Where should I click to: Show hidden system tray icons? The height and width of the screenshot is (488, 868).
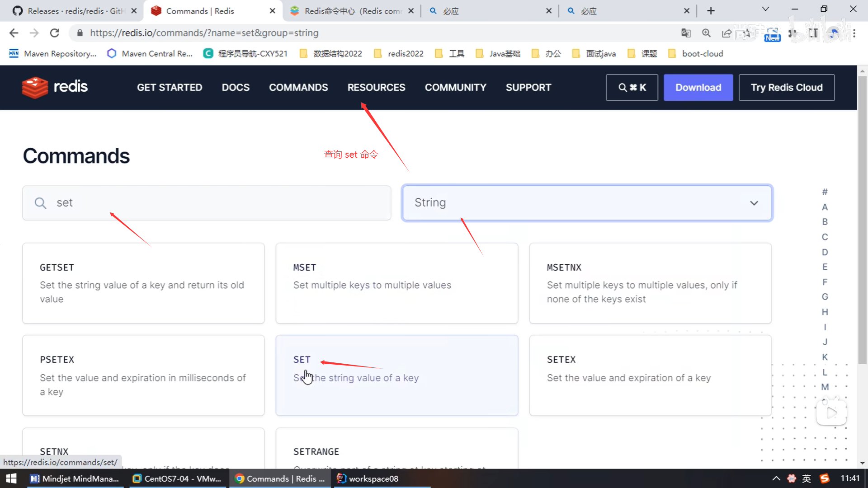point(776,479)
